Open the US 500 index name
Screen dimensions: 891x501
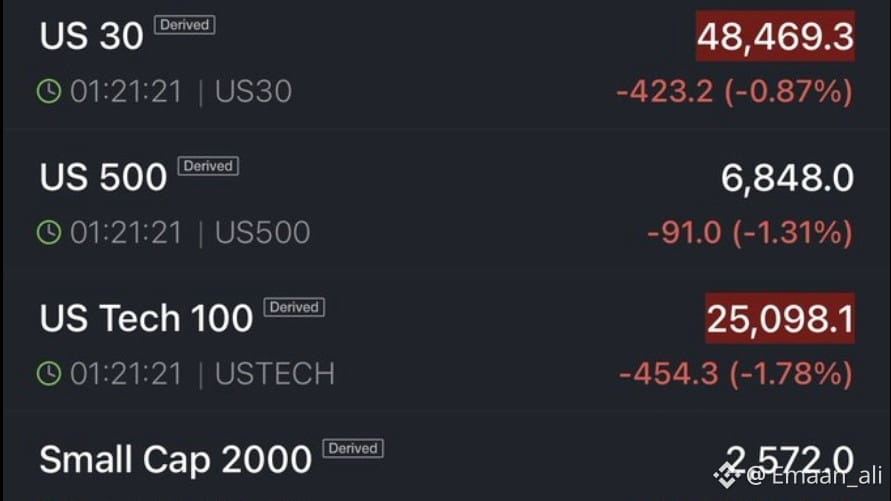click(103, 178)
